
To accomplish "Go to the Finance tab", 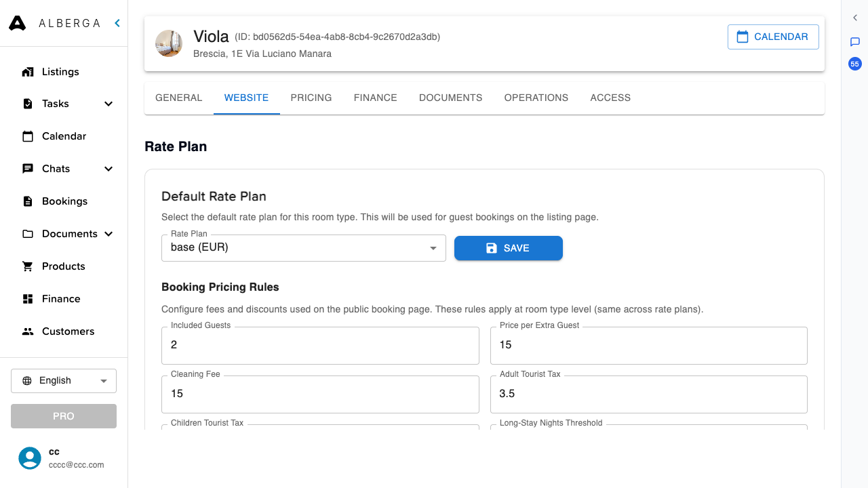I will 376,98.
